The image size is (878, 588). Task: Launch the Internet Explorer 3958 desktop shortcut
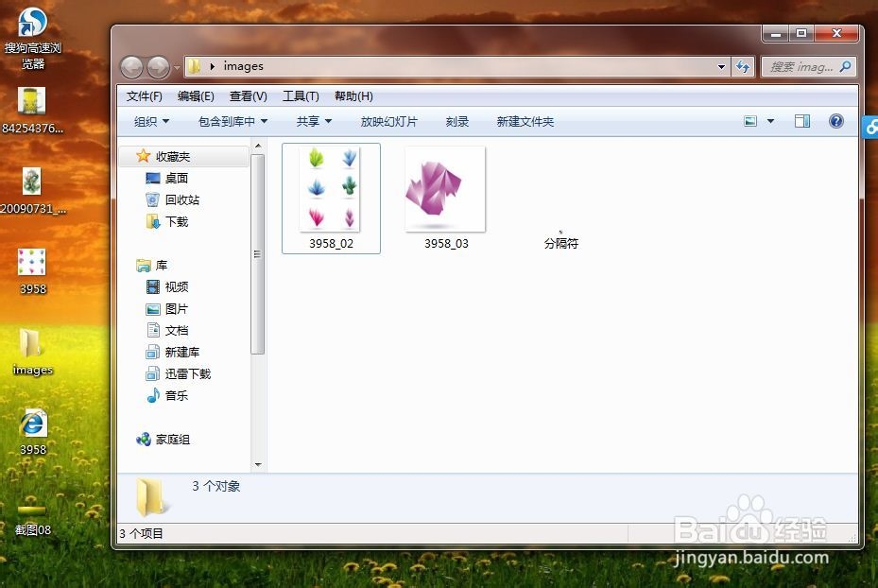coord(31,425)
